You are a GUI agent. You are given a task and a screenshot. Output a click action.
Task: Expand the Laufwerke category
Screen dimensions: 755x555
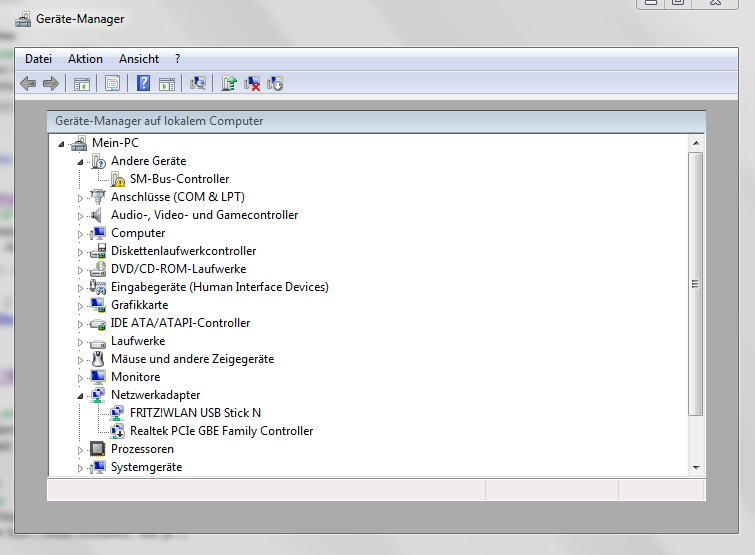[x=80, y=342]
